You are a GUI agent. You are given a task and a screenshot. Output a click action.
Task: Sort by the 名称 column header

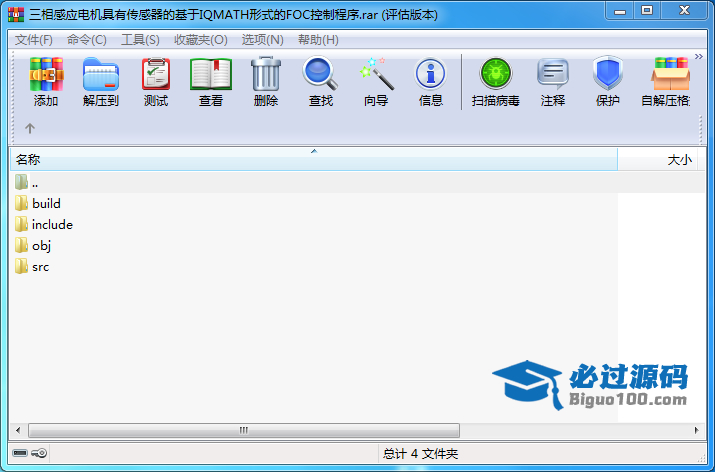(x=314, y=160)
